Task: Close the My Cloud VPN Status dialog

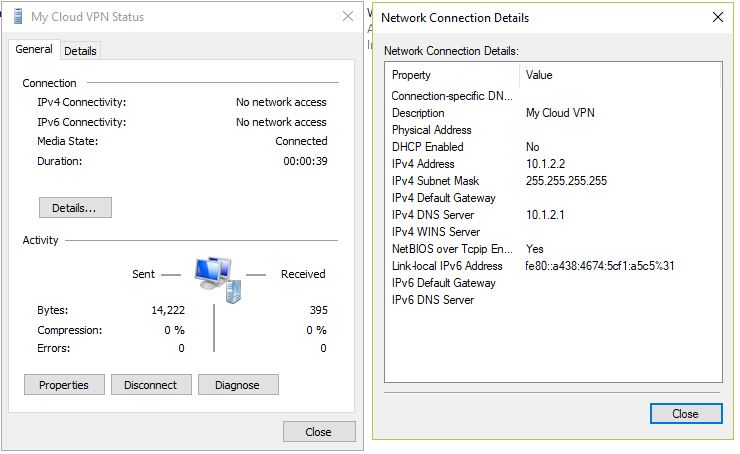Action: (319, 432)
